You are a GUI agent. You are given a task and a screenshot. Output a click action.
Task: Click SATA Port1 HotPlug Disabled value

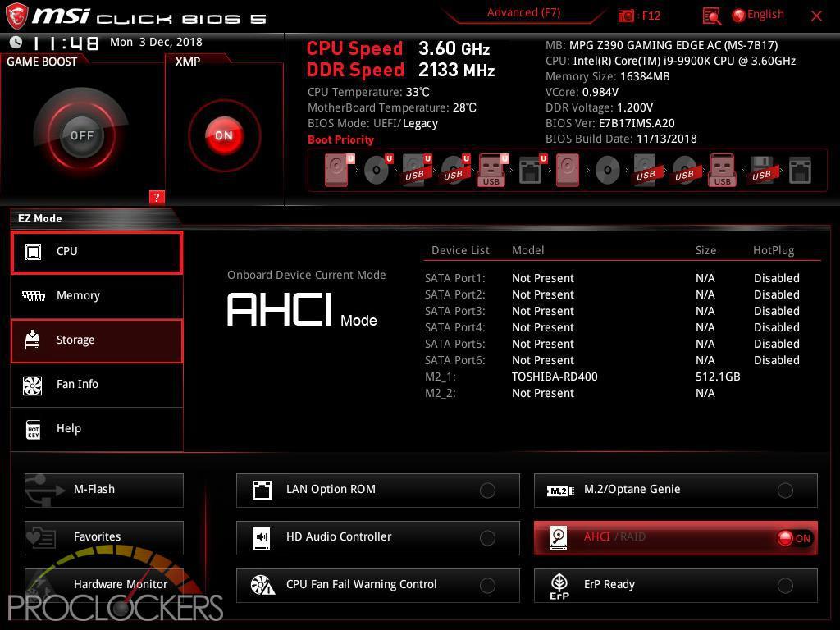point(777,278)
